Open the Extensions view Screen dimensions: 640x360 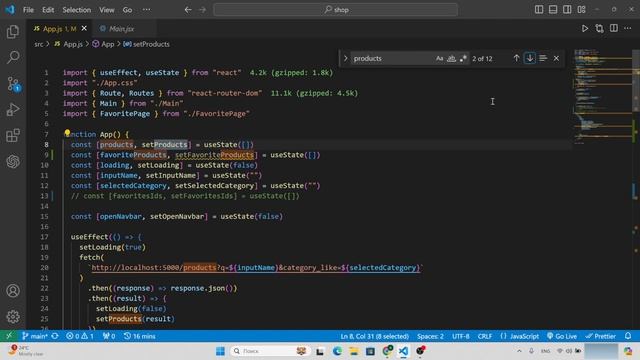[13, 135]
